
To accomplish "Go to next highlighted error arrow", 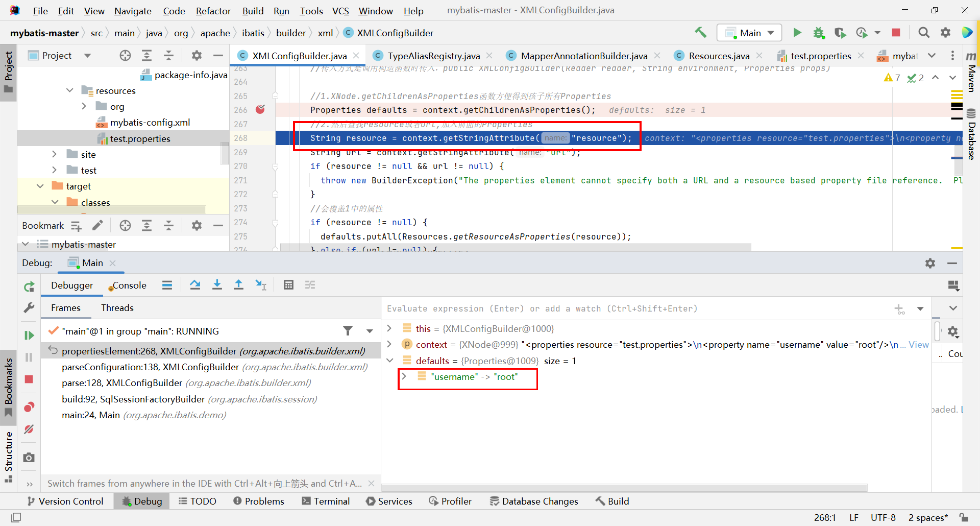I will tap(952, 78).
